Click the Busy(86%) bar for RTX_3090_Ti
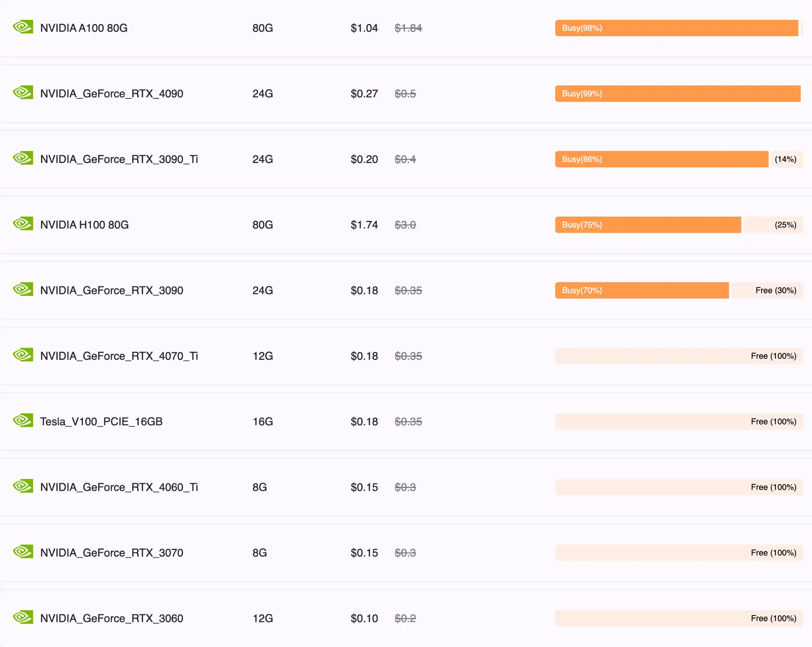Image resolution: width=812 pixels, height=647 pixels. click(661, 159)
